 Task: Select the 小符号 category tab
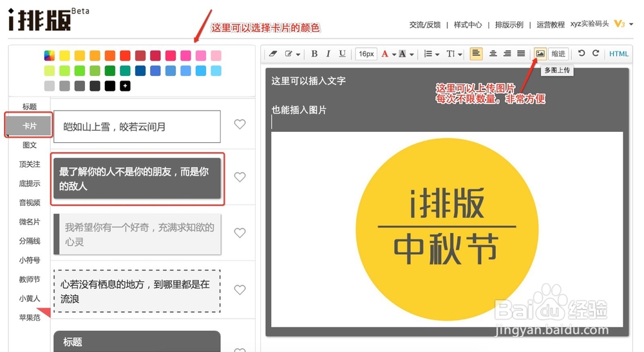pyautogui.click(x=30, y=260)
